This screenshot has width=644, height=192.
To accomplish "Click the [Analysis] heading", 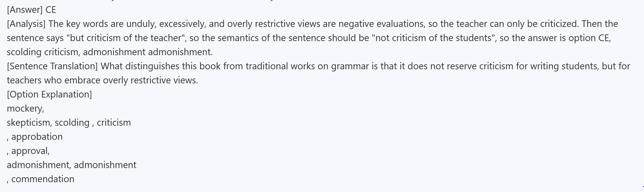I will click(26, 24).
